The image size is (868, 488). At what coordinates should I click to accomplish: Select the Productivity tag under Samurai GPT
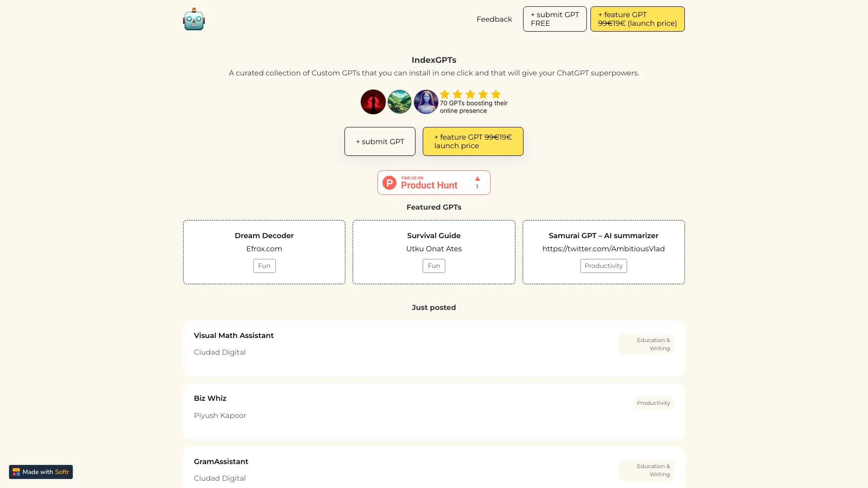604,266
